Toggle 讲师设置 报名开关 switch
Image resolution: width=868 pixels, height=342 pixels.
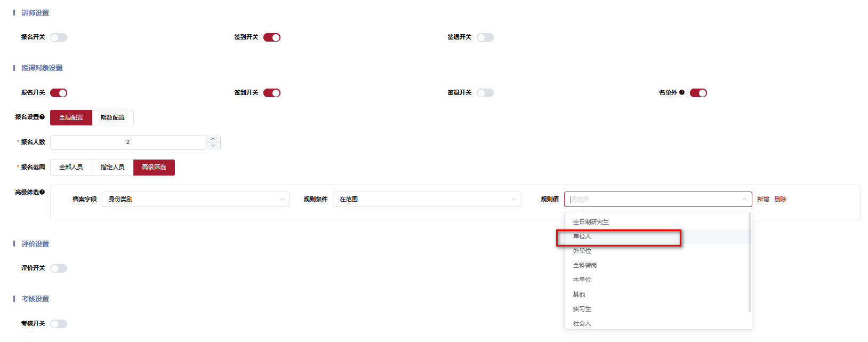(x=59, y=37)
